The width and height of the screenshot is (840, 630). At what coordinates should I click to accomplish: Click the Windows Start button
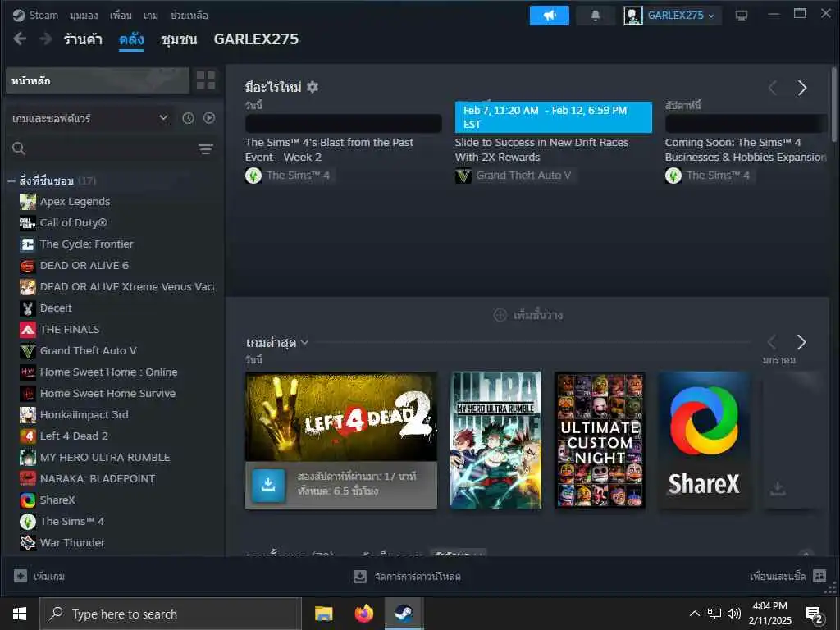tap(20, 614)
